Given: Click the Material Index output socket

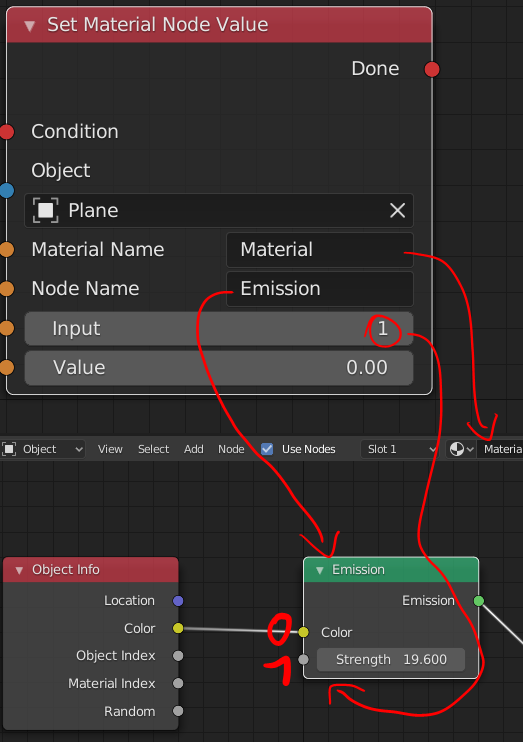Looking at the screenshot, I should [178, 683].
